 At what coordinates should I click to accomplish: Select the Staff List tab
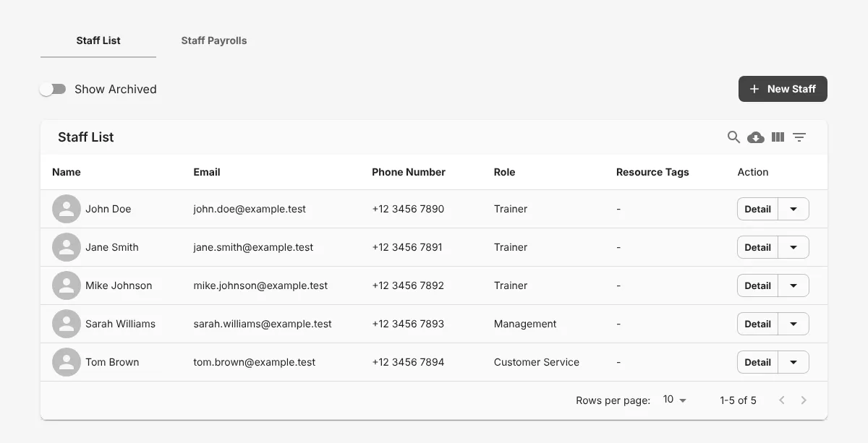tap(98, 40)
